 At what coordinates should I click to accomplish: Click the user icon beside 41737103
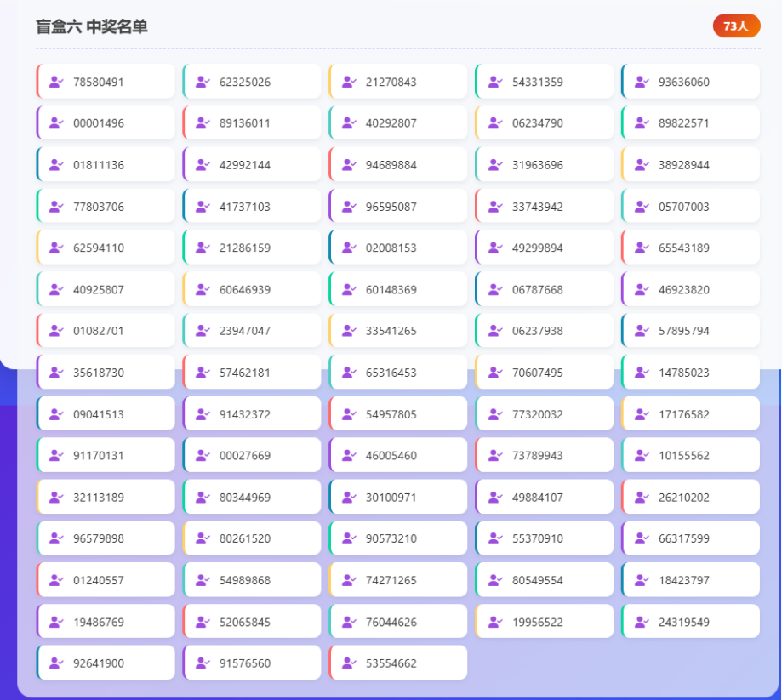click(203, 207)
